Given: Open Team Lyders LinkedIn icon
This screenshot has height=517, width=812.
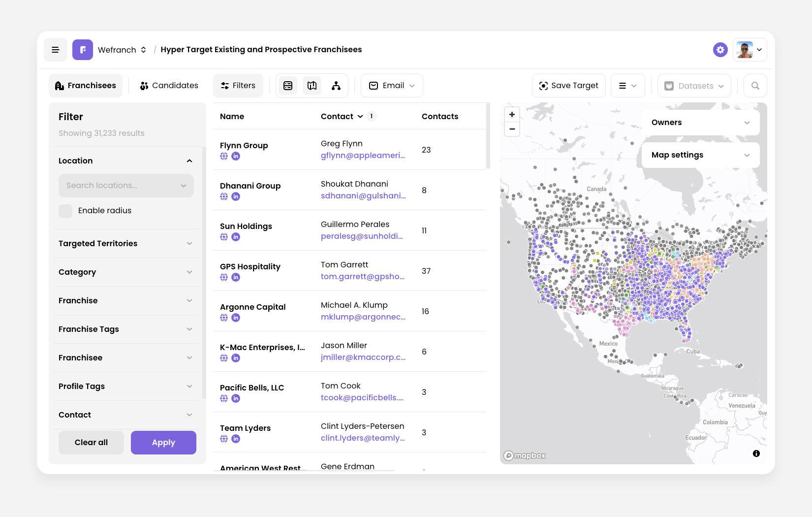Looking at the screenshot, I should click(236, 439).
